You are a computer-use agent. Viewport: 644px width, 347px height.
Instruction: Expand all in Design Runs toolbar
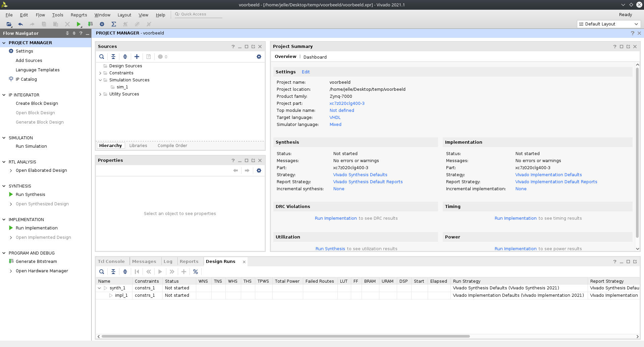(x=125, y=272)
